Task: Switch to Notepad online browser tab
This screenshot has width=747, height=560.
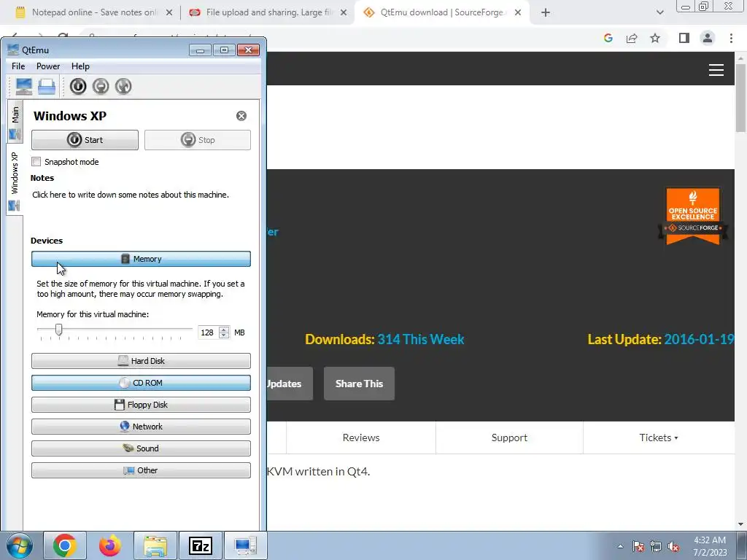Action: coord(94,12)
